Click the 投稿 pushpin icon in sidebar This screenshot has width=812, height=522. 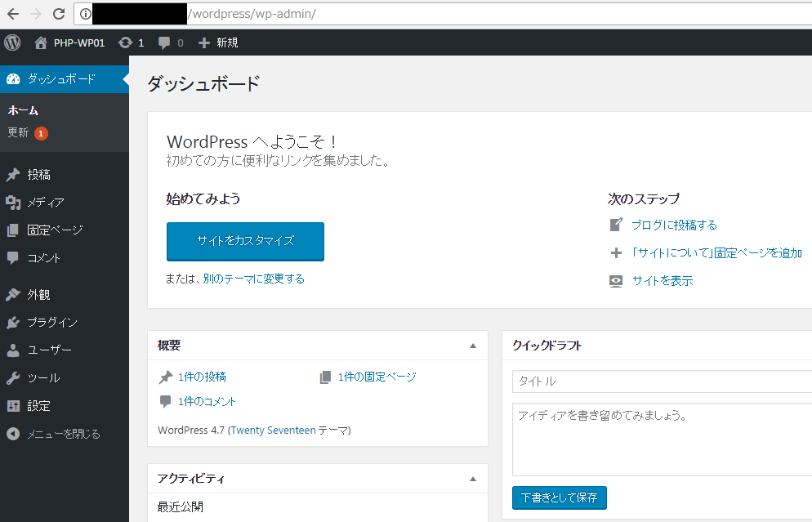click(13, 175)
